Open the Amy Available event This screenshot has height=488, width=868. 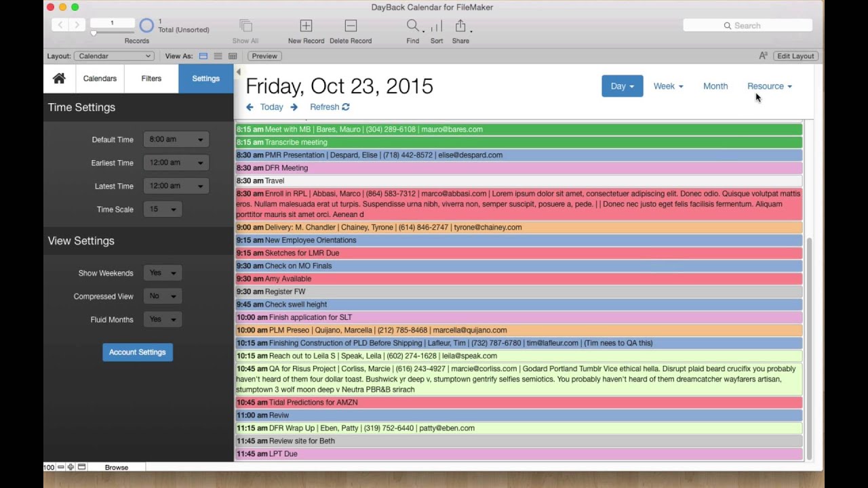pos(519,279)
